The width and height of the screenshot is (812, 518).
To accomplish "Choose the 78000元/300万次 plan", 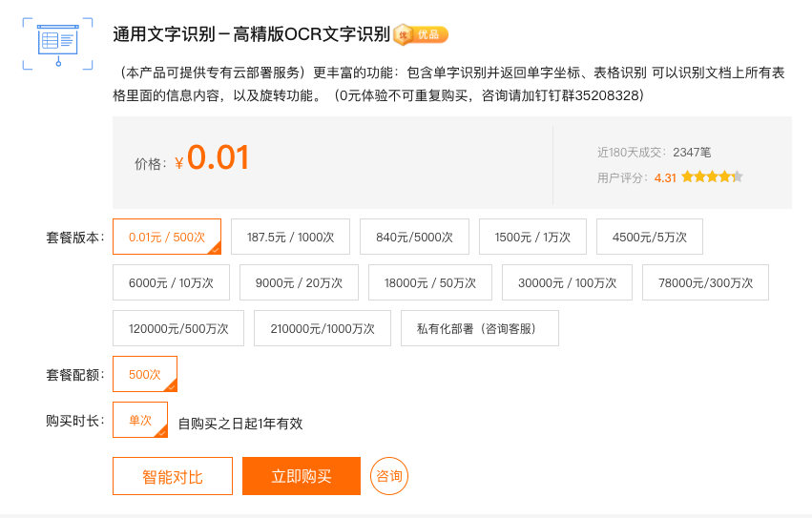I will pos(705,282).
